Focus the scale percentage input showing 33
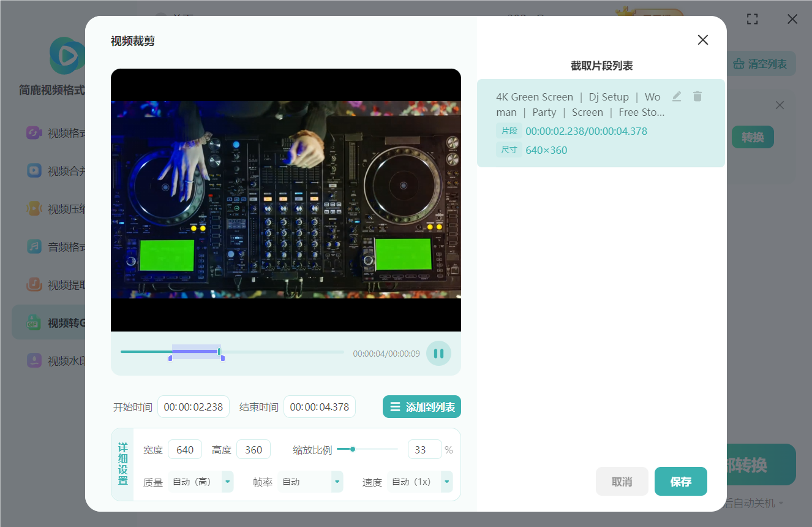812x527 pixels. (425, 450)
